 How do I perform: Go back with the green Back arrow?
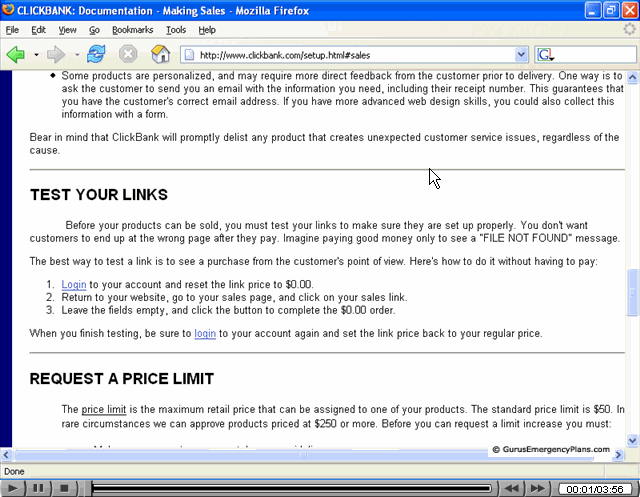(16, 54)
